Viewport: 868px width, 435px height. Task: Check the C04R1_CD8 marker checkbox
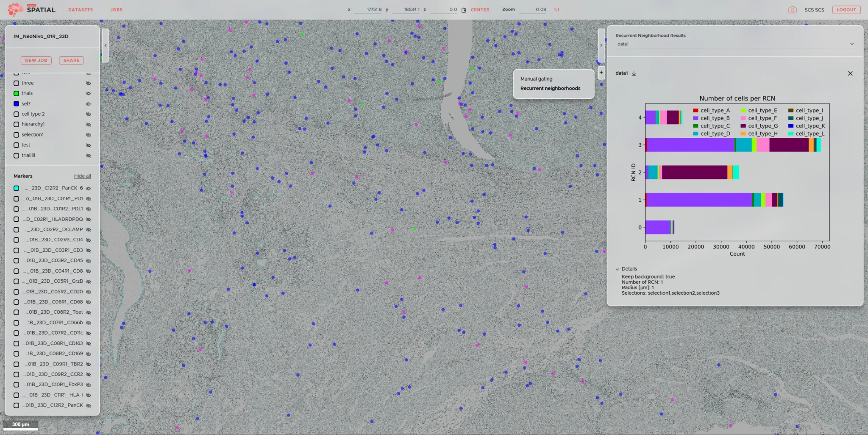pyautogui.click(x=16, y=271)
